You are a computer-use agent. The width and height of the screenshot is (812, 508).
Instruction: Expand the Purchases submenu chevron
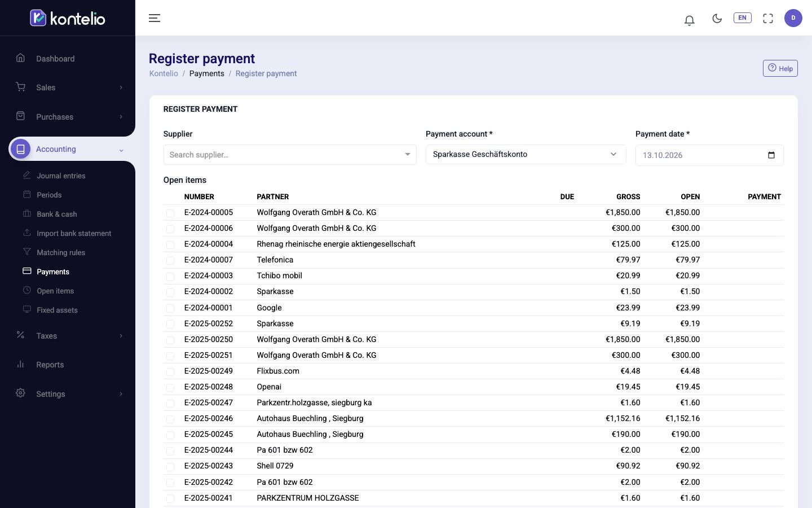click(121, 117)
